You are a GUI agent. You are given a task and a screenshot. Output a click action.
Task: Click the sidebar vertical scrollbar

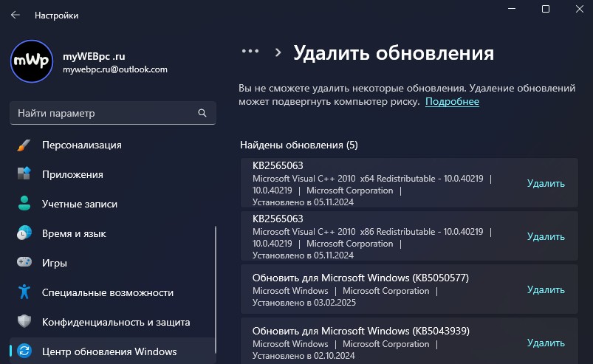(215, 289)
